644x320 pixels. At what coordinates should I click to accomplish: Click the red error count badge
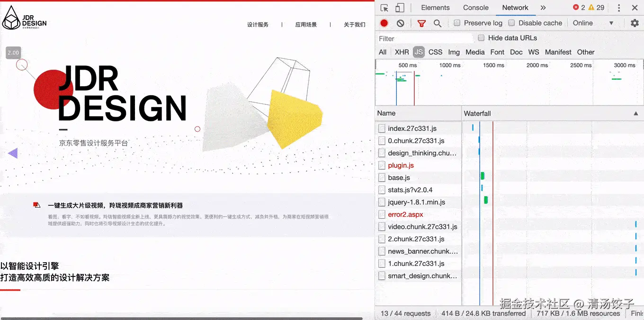tap(579, 8)
